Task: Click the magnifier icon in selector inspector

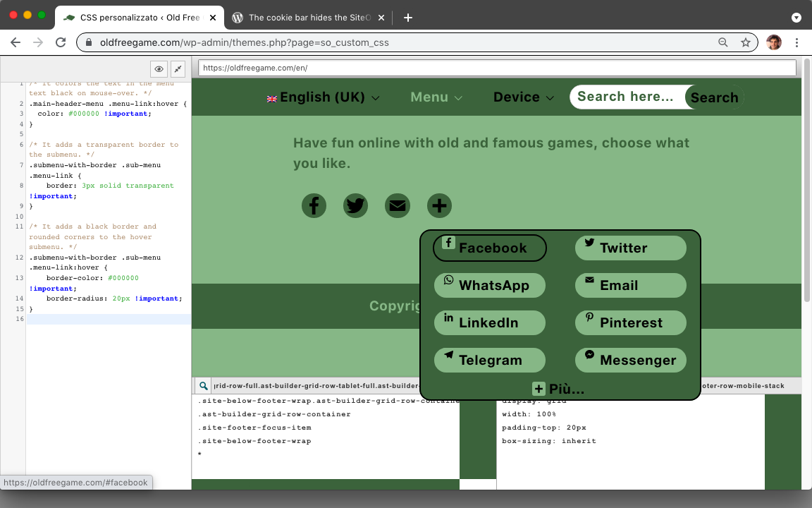Action: click(x=204, y=386)
